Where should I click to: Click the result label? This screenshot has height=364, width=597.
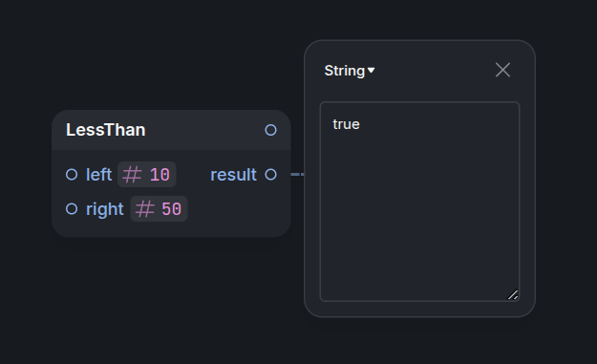tap(233, 175)
